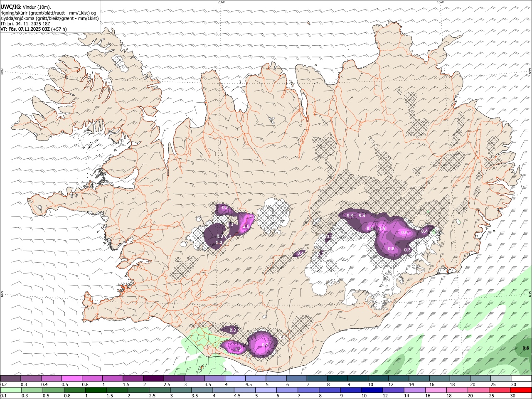Click the purple 12–14 rain legend swatch
This screenshot has width=532, height=399.
[x=393, y=390]
